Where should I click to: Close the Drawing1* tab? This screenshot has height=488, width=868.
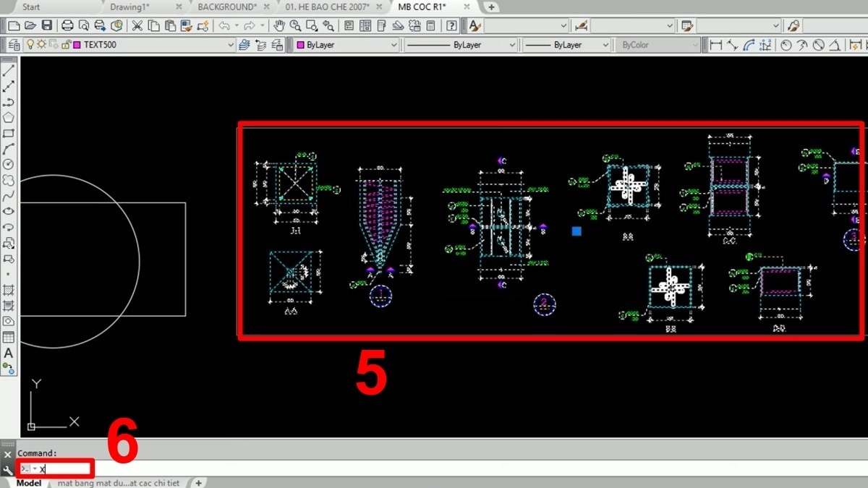click(x=179, y=7)
